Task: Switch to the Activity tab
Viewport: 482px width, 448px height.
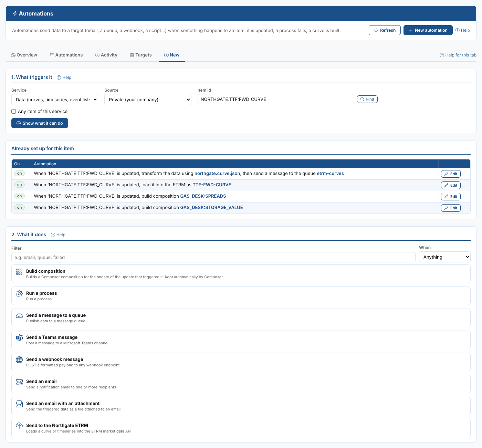Action: coord(106,55)
